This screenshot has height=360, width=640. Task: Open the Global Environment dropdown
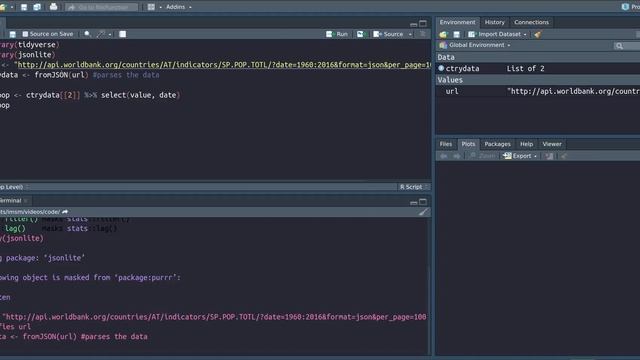475,45
